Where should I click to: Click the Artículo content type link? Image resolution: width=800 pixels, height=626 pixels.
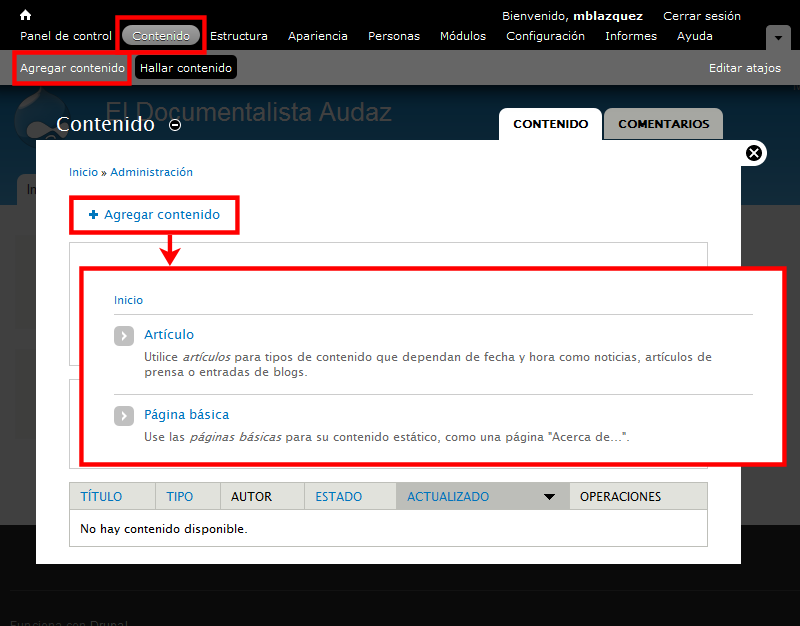pyautogui.click(x=169, y=335)
